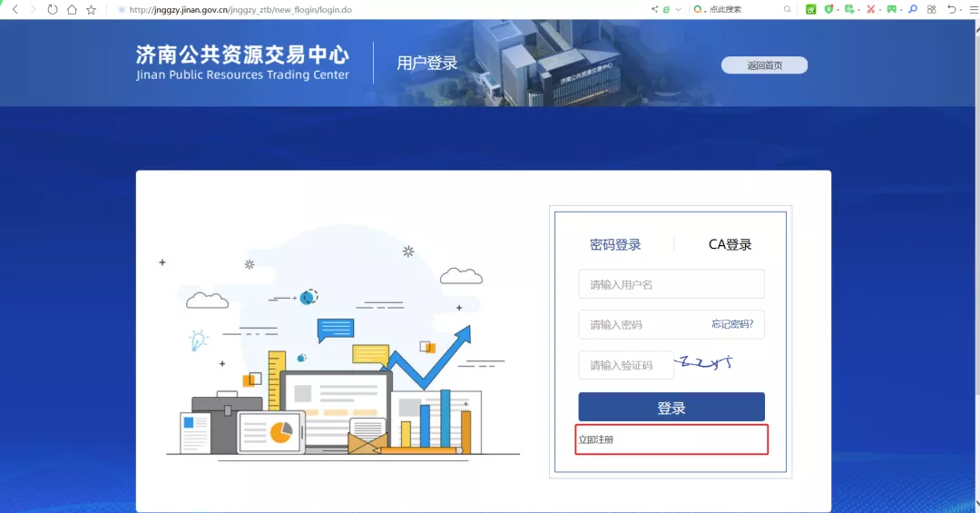The width and height of the screenshot is (980, 513).
Task: Click the share icon in the address bar
Action: 654,9
